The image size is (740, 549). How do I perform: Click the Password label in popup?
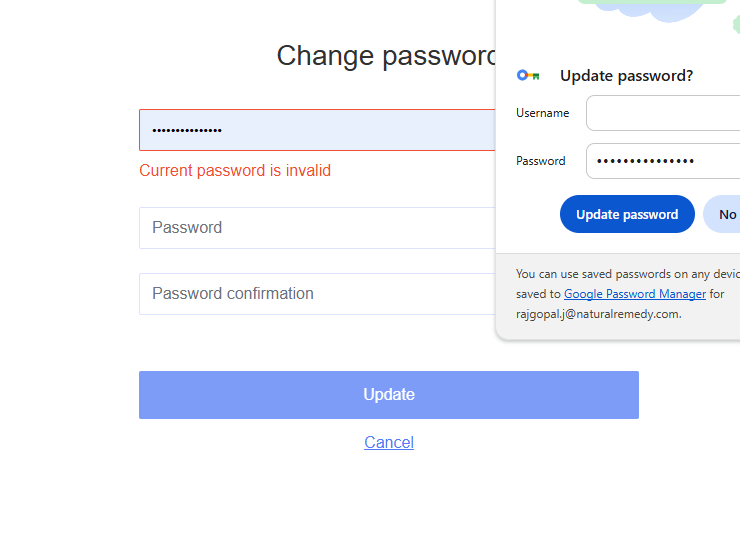coord(541,161)
